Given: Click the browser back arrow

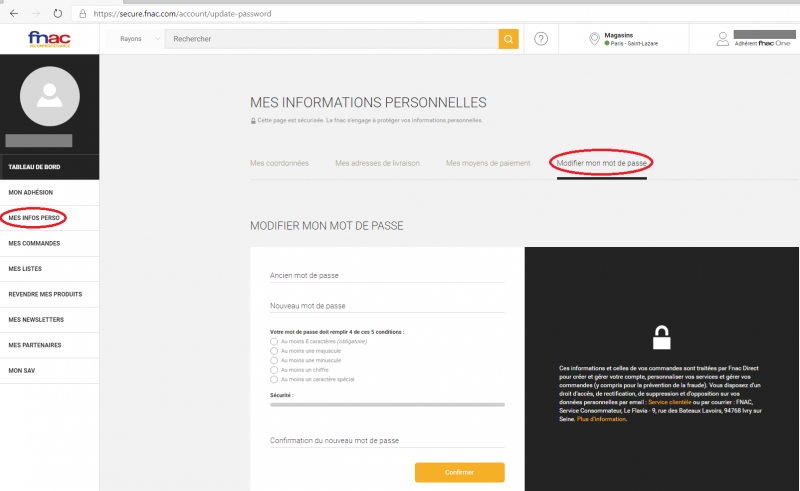Looking at the screenshot, I should tap(14, 14).
